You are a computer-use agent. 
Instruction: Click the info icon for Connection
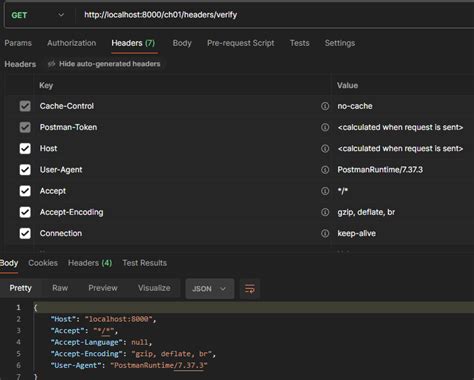coord(325,233)
